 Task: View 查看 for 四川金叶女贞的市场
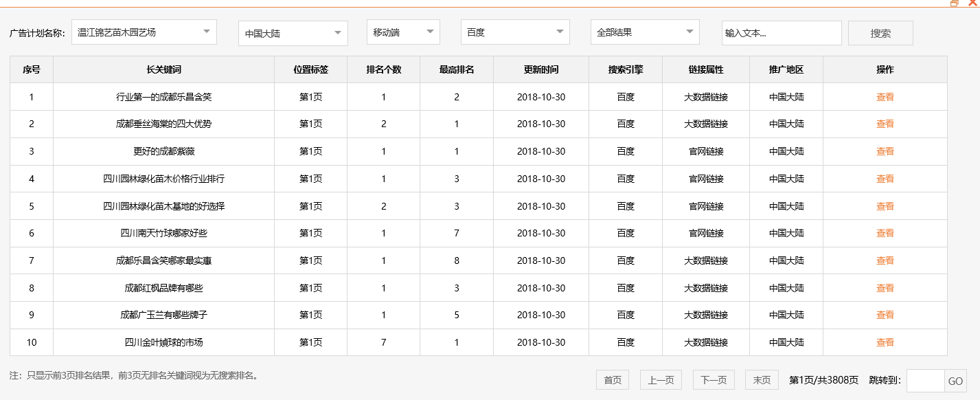886,342
